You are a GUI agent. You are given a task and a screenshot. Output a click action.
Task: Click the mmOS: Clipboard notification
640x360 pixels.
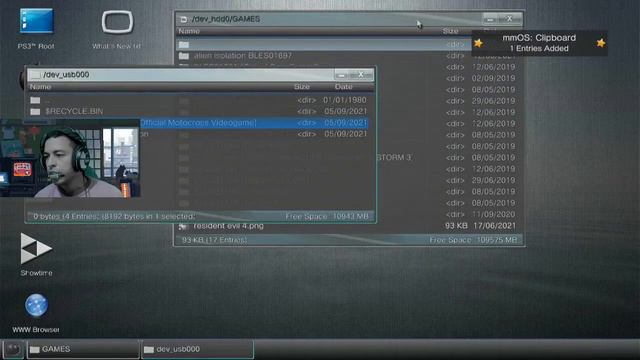click(x=539, y=43)
